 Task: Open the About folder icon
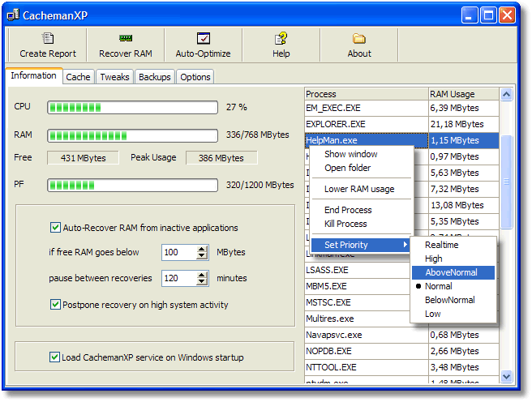[358, 39]
